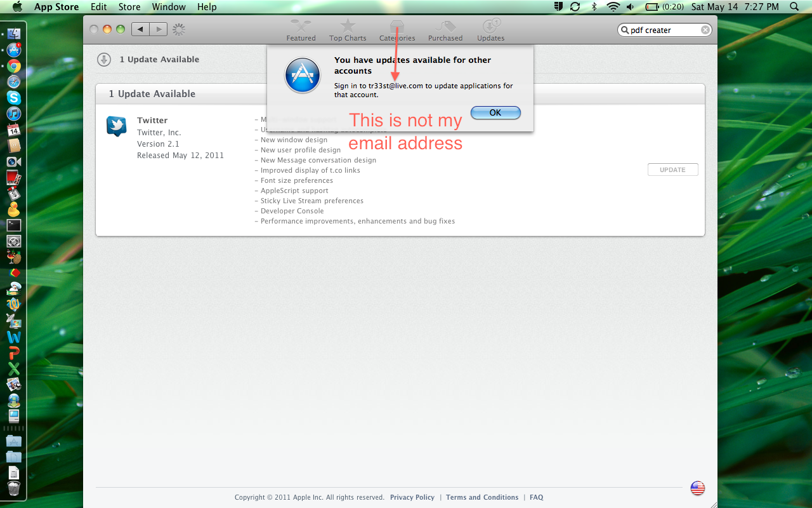
Task: Open the FAQ link
Action: click(537, 497)
